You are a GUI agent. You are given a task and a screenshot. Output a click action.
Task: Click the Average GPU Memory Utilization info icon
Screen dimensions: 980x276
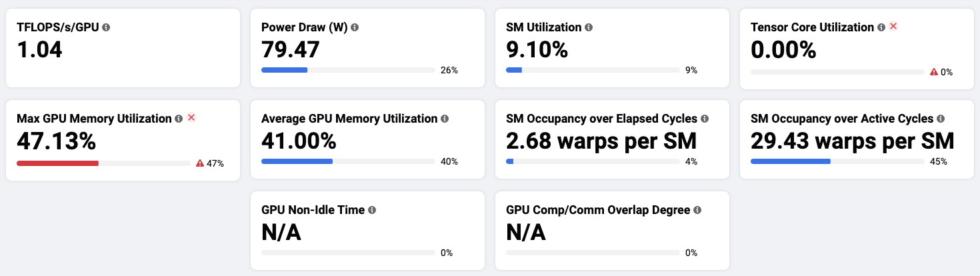coord(445,119)
